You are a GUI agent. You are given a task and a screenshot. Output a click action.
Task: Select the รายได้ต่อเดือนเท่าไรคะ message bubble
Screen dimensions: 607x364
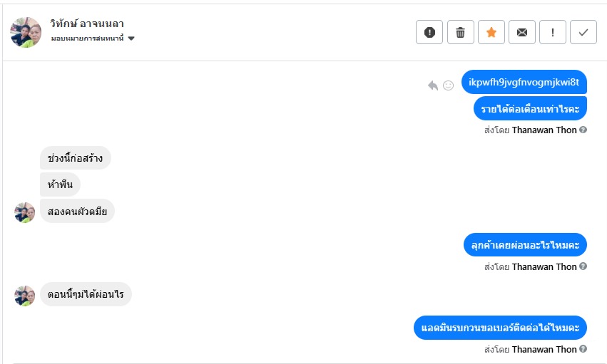(x=530, y=108)
